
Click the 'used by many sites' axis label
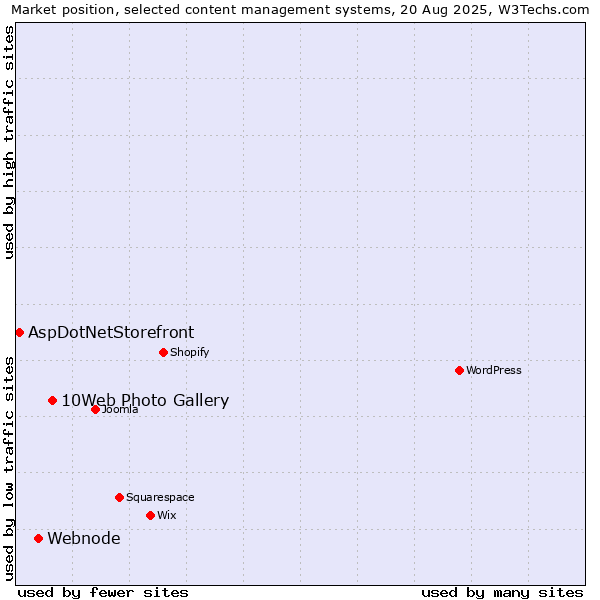pyautogui.click(x=502, y=593)
